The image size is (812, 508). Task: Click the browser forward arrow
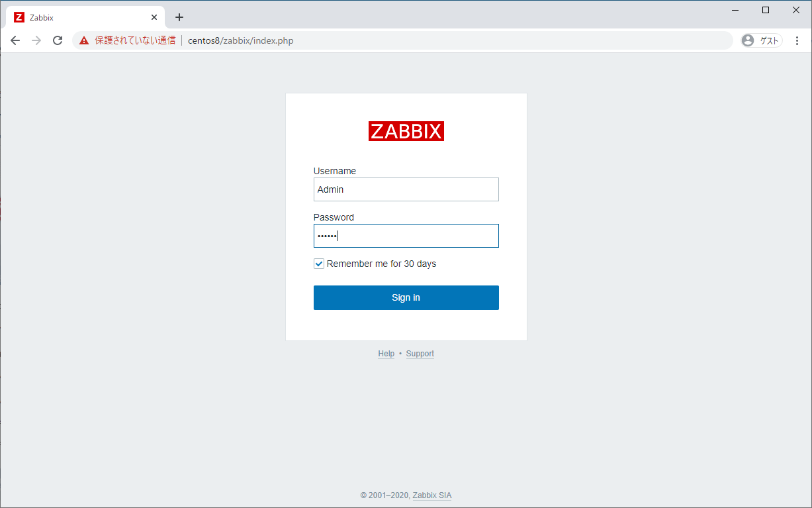point(36,40)
